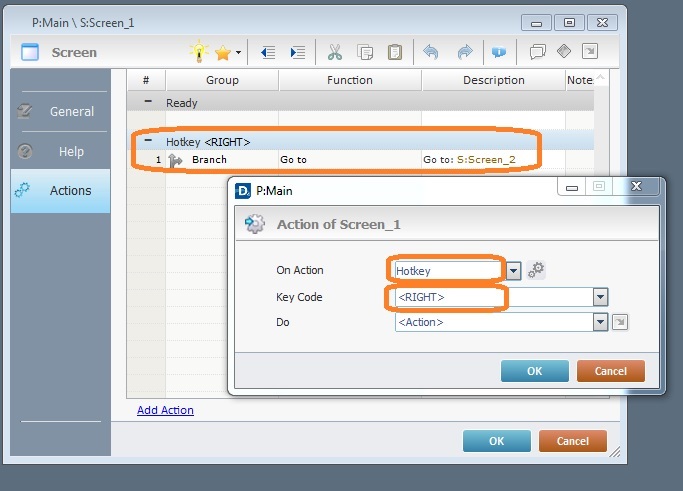683x491 pixels.
Task: Collapse the Hotkey <RIGHT> group
Action: [x=148, y=142]
